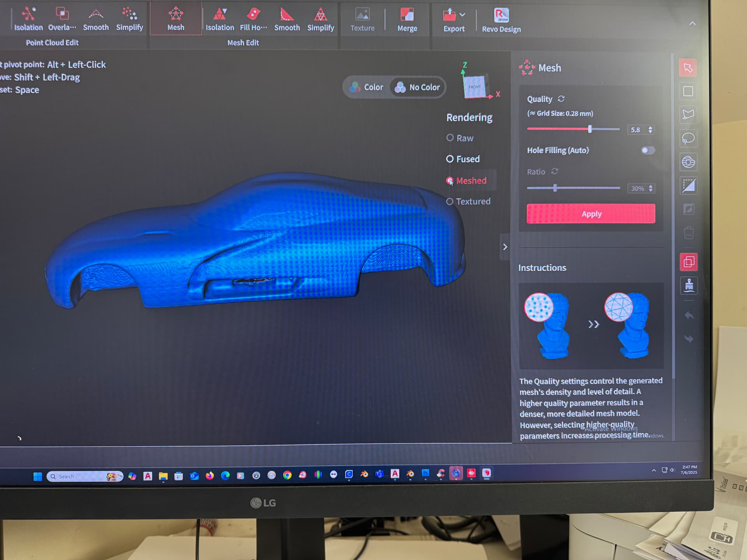Select the Mesh tool in toolbar
The image size is (747, 560).
(x=175, y=19)
